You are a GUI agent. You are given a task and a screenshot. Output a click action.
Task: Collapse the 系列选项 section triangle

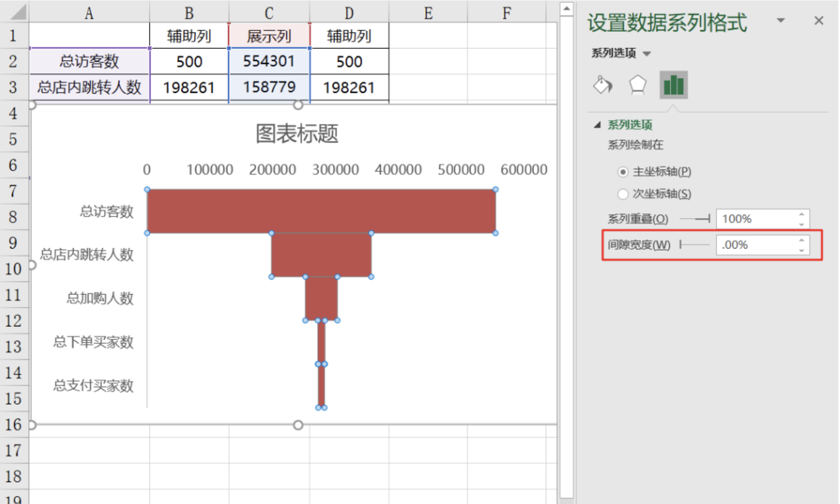(x=597, y=125)
